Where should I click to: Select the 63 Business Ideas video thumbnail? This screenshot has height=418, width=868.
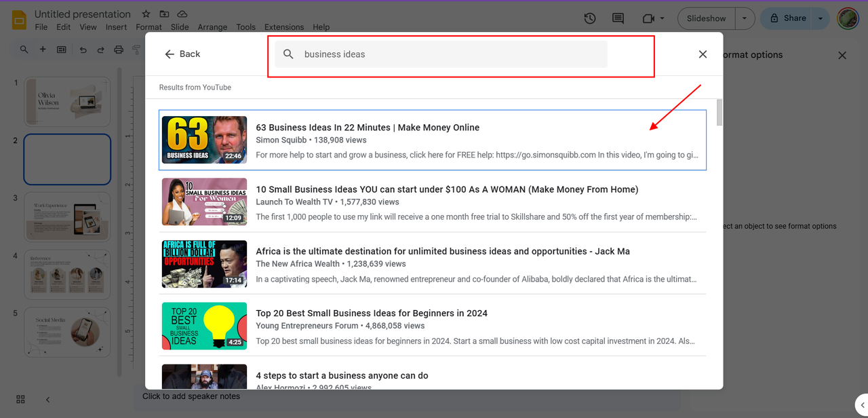[x=204, y=140]
